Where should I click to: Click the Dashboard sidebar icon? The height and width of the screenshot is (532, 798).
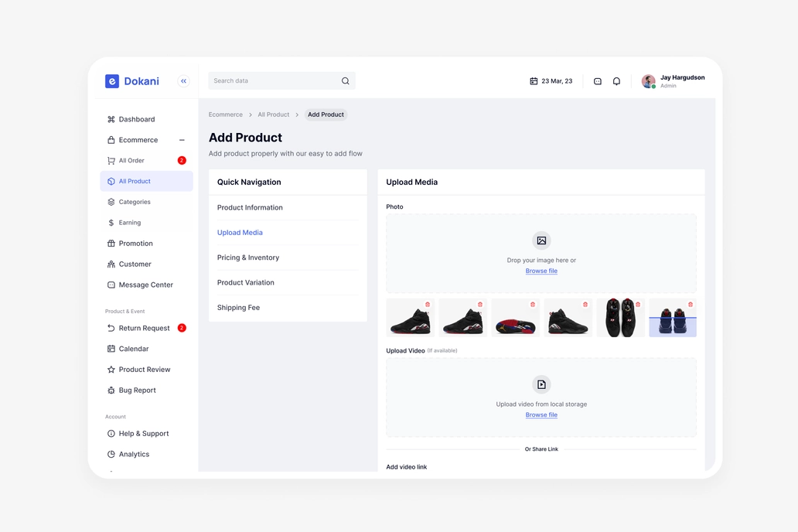111,119
